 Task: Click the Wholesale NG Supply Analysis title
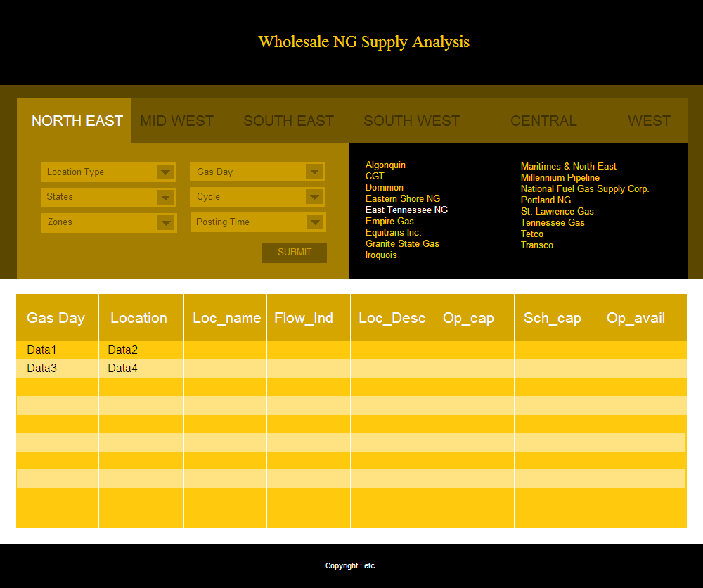[364, 41]
